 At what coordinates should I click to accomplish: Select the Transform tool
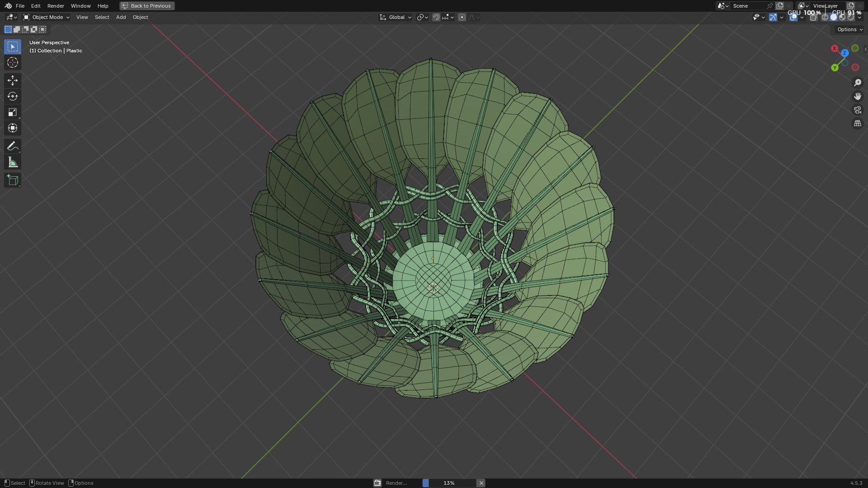[13, 128]
